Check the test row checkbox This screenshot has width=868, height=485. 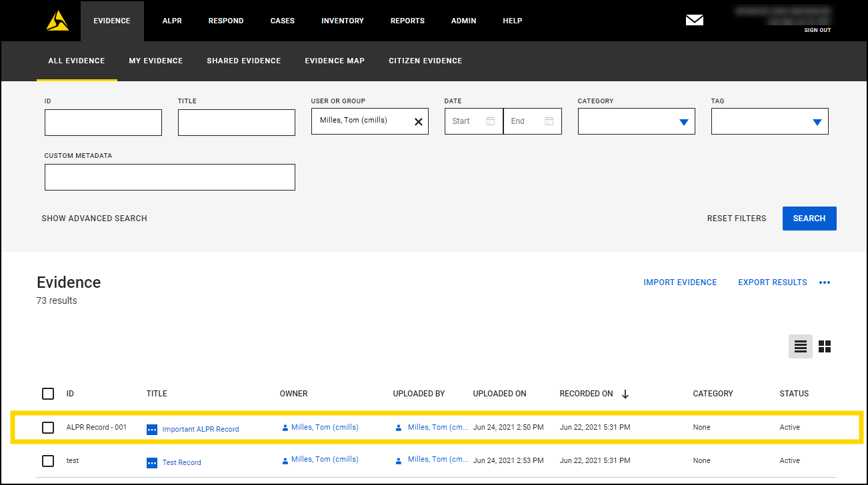tap(47, 460)
